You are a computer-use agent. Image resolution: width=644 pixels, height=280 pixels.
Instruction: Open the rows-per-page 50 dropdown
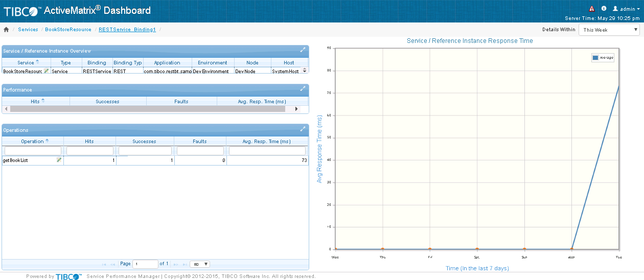pos(200,264)
